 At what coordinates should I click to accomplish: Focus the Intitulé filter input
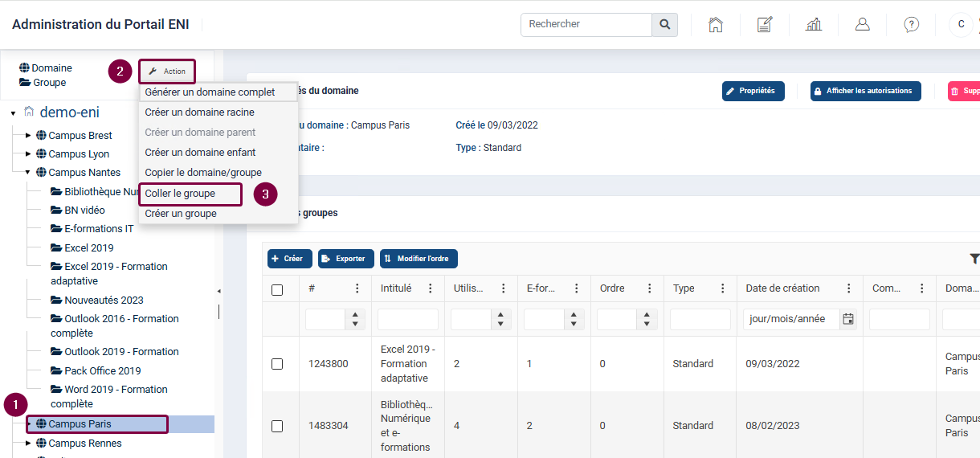(408, 319)
